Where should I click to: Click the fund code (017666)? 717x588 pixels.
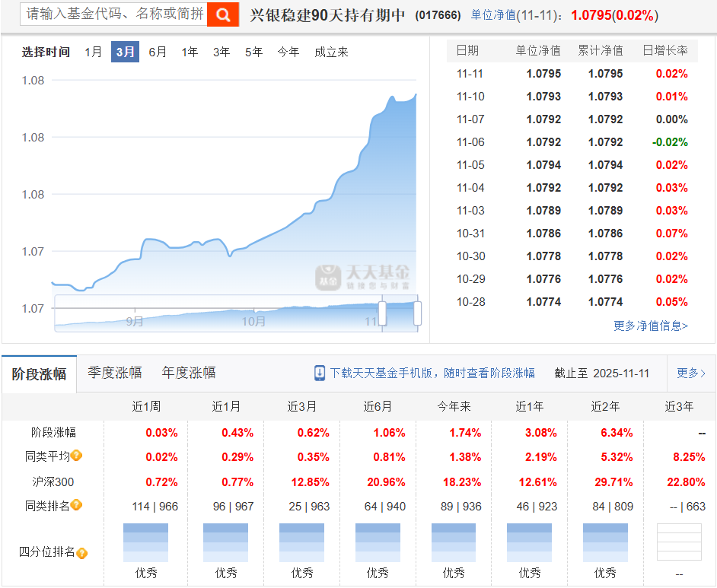pos(438,15)
